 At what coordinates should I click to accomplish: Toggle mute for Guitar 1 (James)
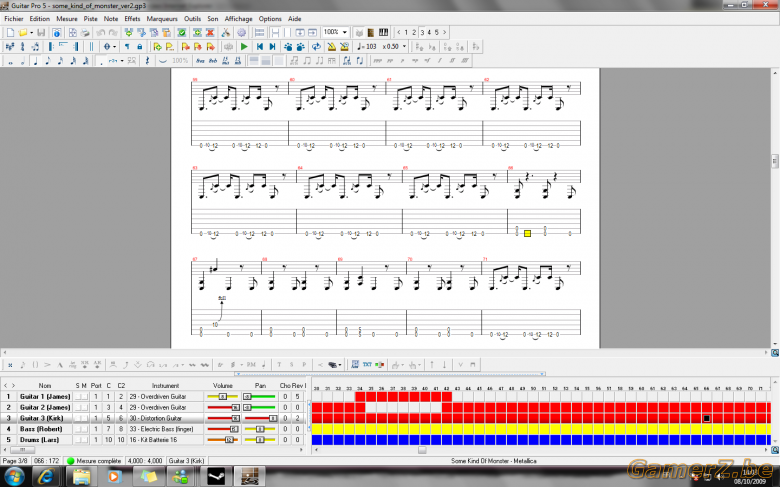84,396
